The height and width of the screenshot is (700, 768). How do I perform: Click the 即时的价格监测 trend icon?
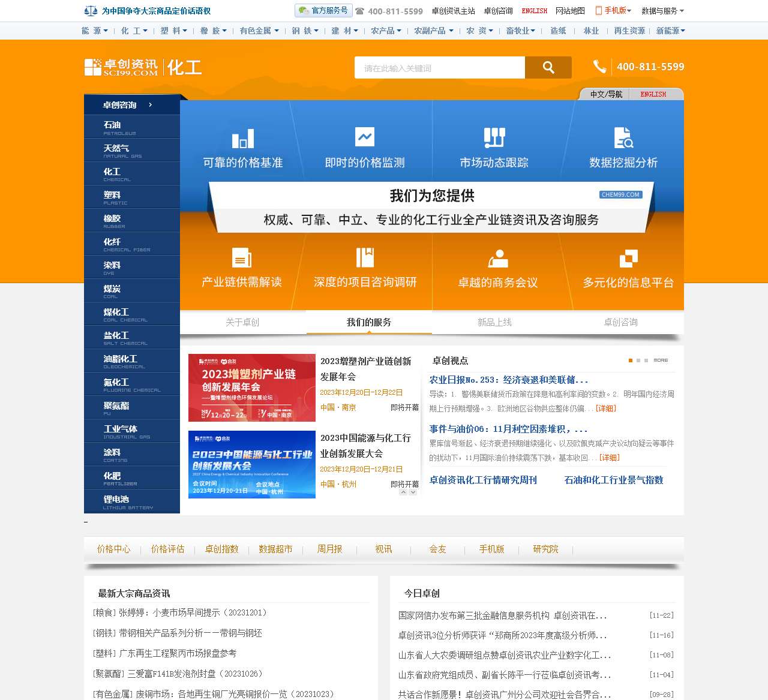point(365,137)
